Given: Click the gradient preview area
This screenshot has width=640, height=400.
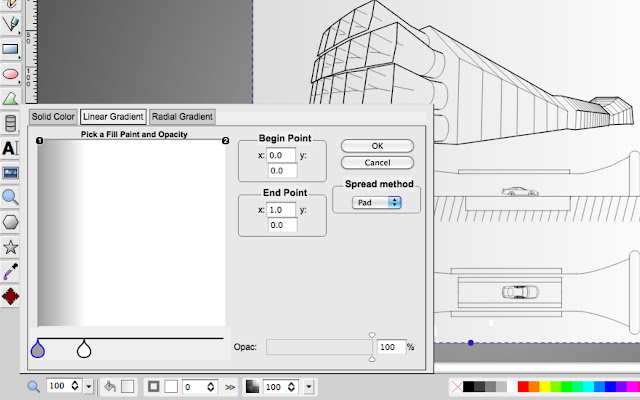Looking at the screenshot, I should point(131,233).
